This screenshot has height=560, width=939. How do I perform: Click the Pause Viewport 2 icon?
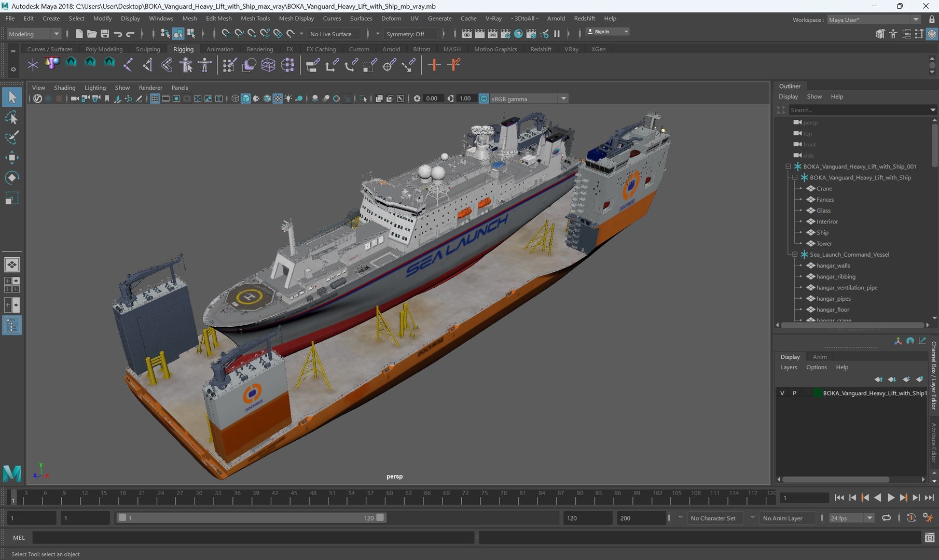(557, 34)
